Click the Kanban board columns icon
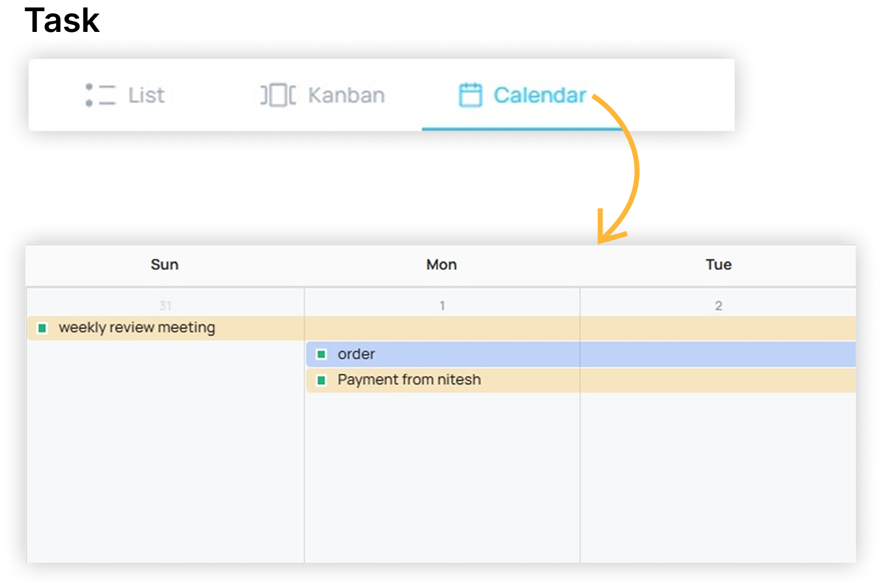881x588 pixels. [x=278, y=95]
